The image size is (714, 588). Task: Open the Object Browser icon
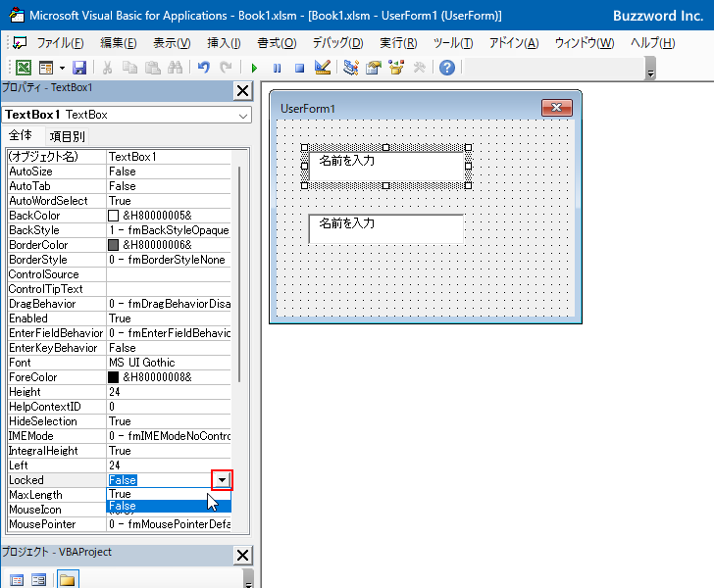tap(396, 68)
